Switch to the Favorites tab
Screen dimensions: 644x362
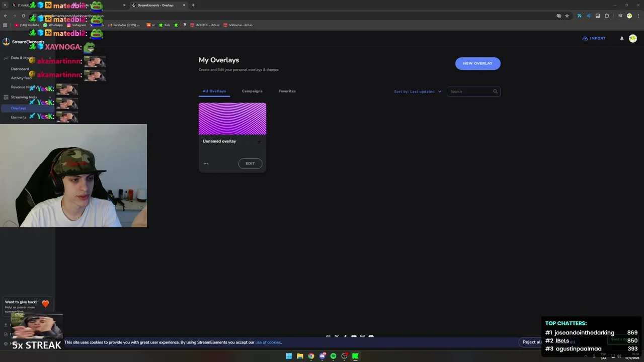point(287,91)
